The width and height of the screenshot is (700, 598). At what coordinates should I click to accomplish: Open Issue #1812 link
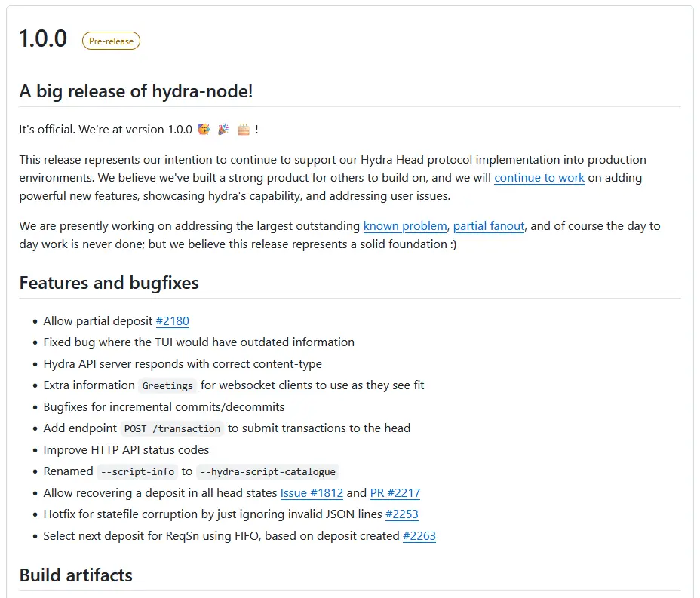click(x=312, y=492)
